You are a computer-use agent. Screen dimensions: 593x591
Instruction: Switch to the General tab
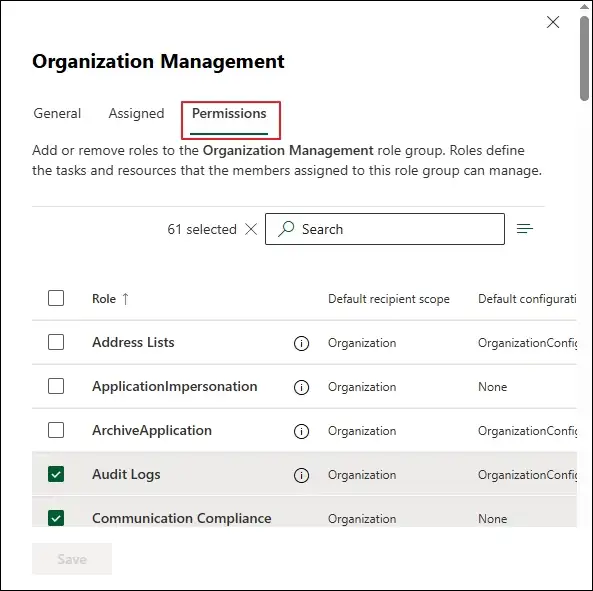pos(57,113)
